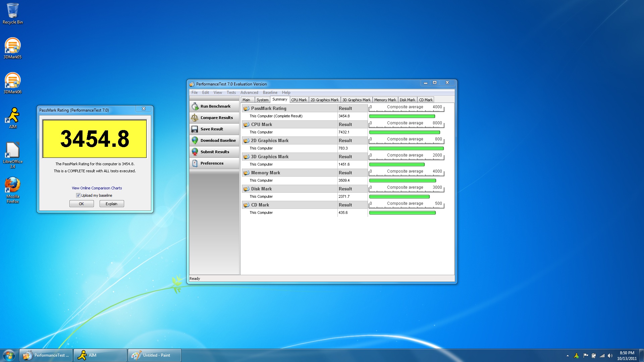Image resolution: width=644 pixels, height=362 pixels.
Task: Click the Memory Mark row icon
Action: pos(247,173)
